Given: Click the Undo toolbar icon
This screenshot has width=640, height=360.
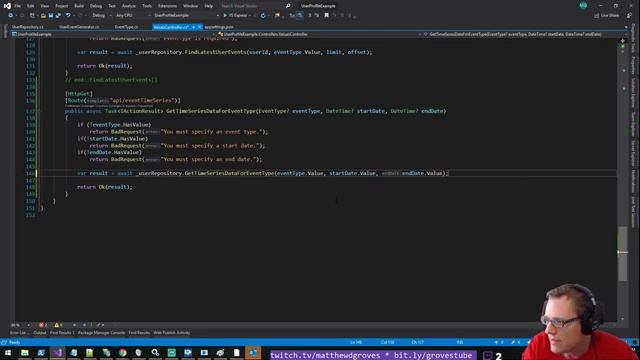Looking at the screenshot, I should point(68,16).
